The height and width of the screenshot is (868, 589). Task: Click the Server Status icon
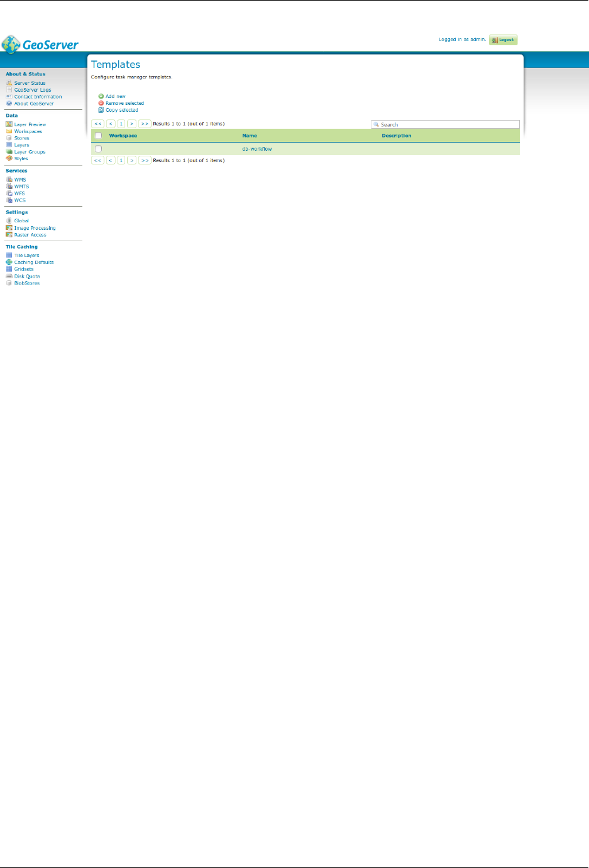click(9, 83)
